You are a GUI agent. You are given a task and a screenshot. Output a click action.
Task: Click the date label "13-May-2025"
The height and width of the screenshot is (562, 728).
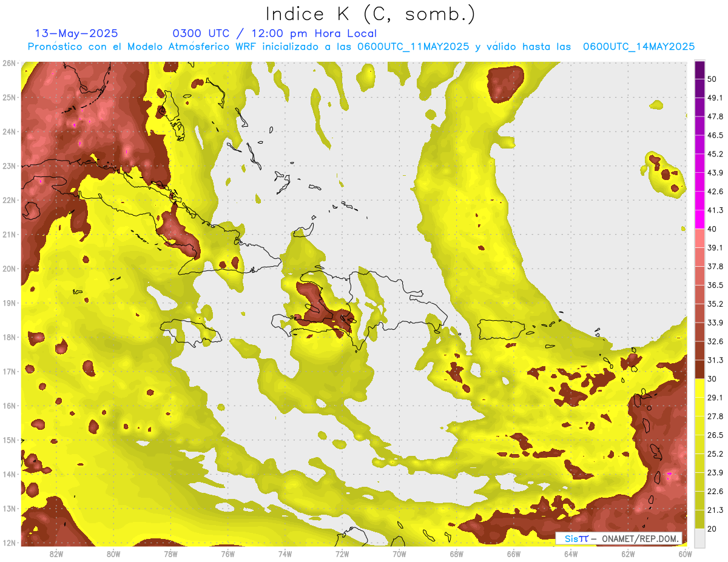coord(76,33)
